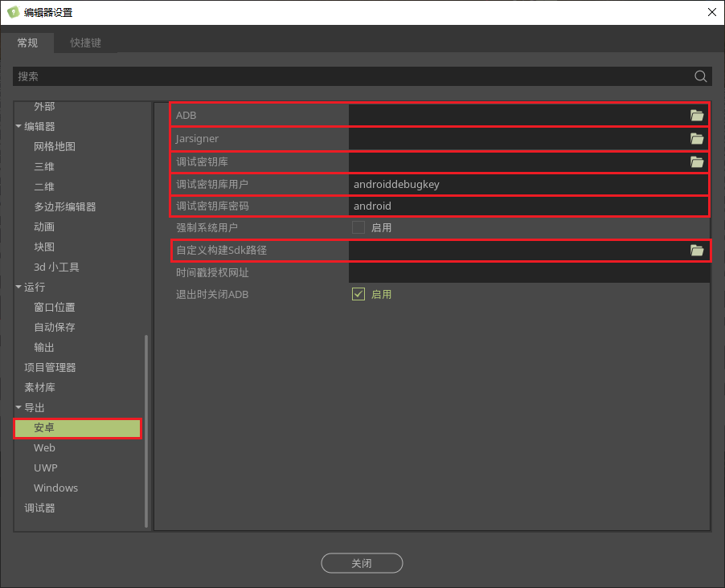Select 多边形编辑器 in the tree
The height and width of the screenshot is (588, 725).
(65, 206)
